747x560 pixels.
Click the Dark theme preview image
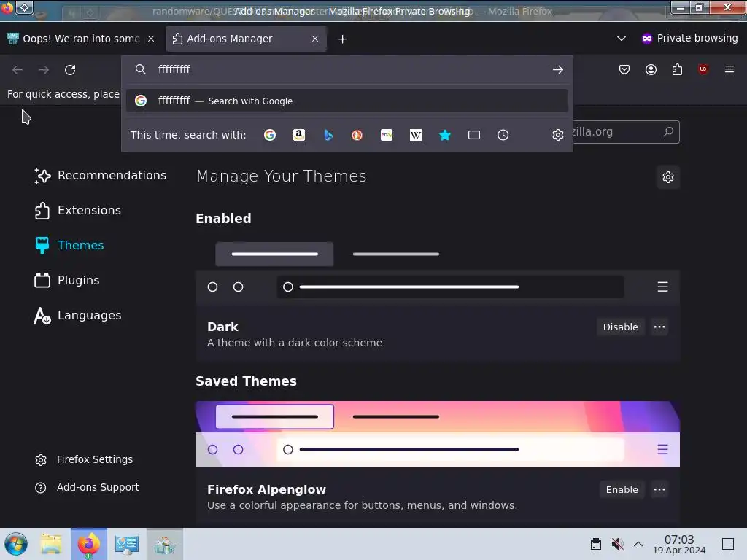pos(438,271)
